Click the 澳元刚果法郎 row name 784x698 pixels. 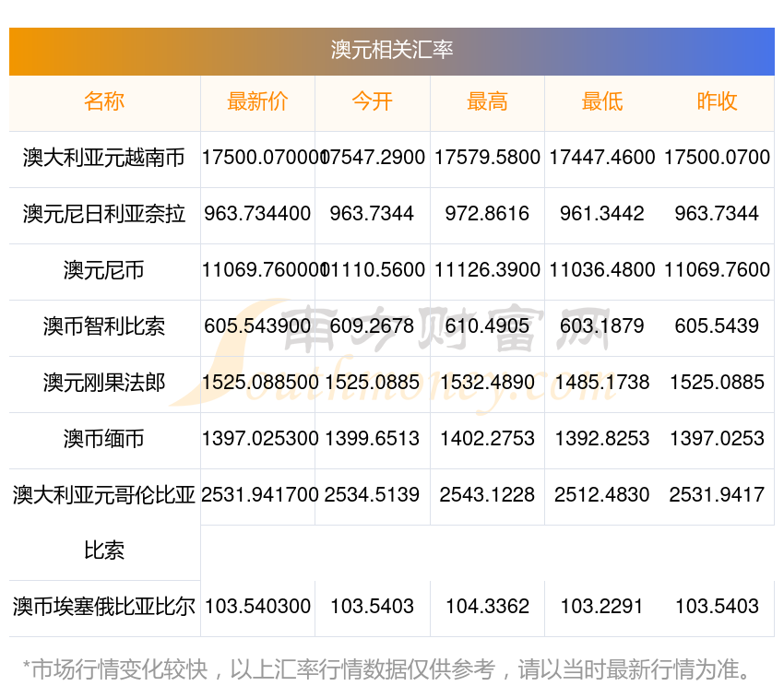click(104, 383)
